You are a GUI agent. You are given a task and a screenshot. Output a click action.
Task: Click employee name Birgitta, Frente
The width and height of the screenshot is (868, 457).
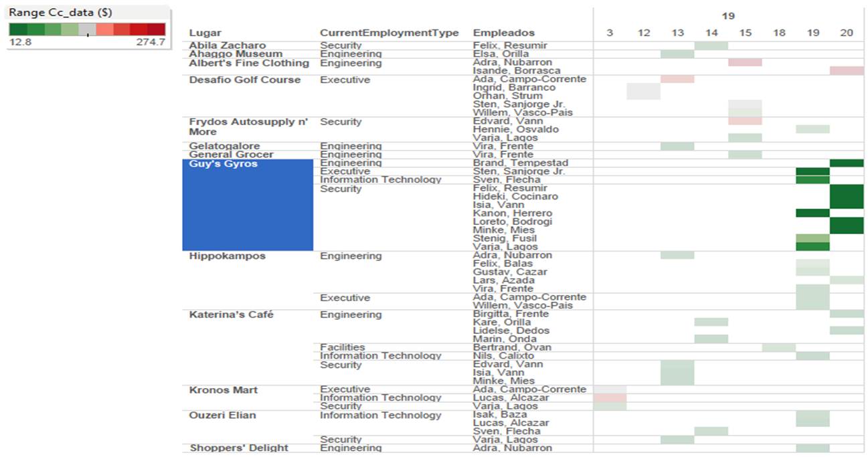pyautogui.click(x=511, y=314)
